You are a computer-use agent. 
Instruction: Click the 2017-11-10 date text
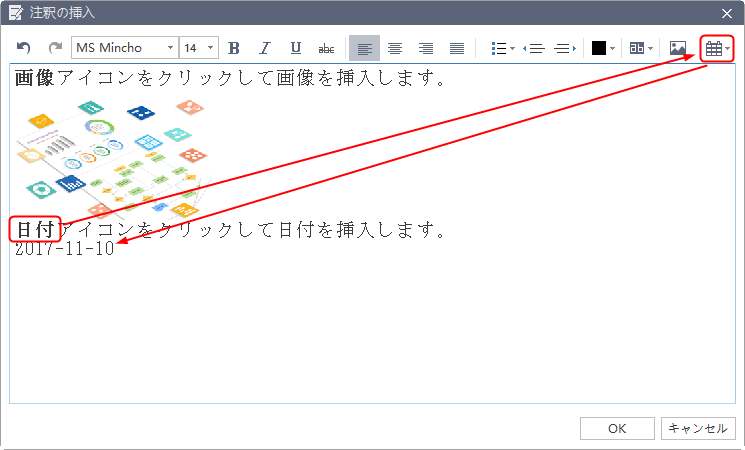(65, 248)
